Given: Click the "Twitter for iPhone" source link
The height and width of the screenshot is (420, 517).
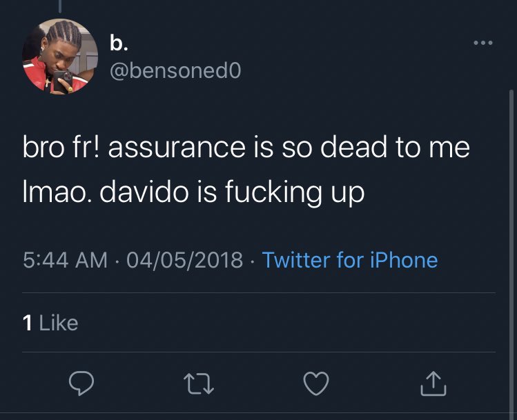Looking at the screenshot, I should click(350, 260).
